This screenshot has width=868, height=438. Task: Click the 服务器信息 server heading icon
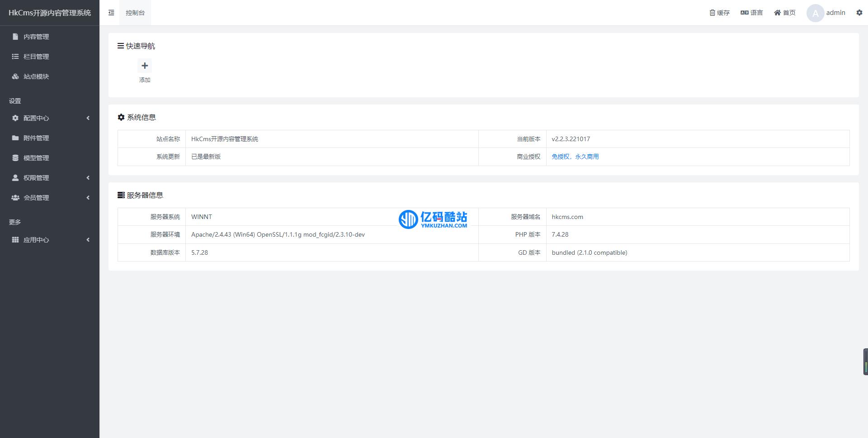point(121,195)
